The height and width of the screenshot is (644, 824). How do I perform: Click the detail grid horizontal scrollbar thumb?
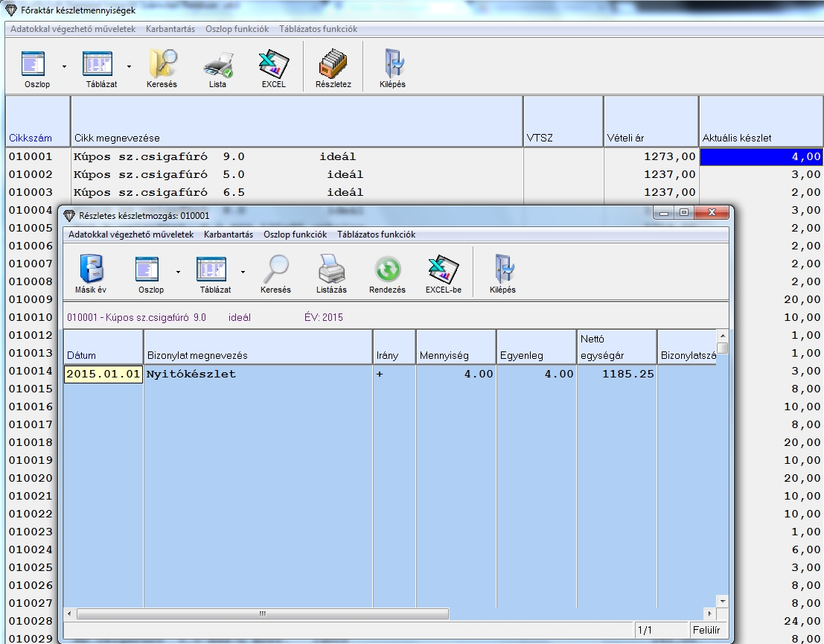[262, 614]
